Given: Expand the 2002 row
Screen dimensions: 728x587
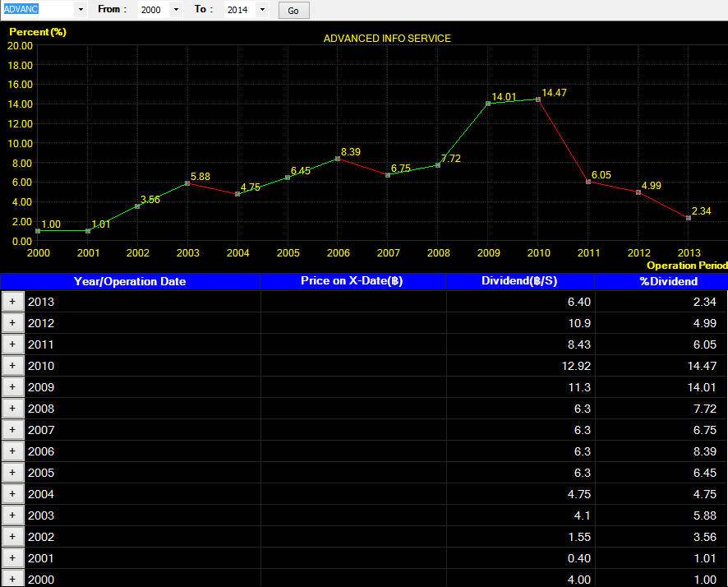Looking at the screenshot, I should (x=12, y=536).
